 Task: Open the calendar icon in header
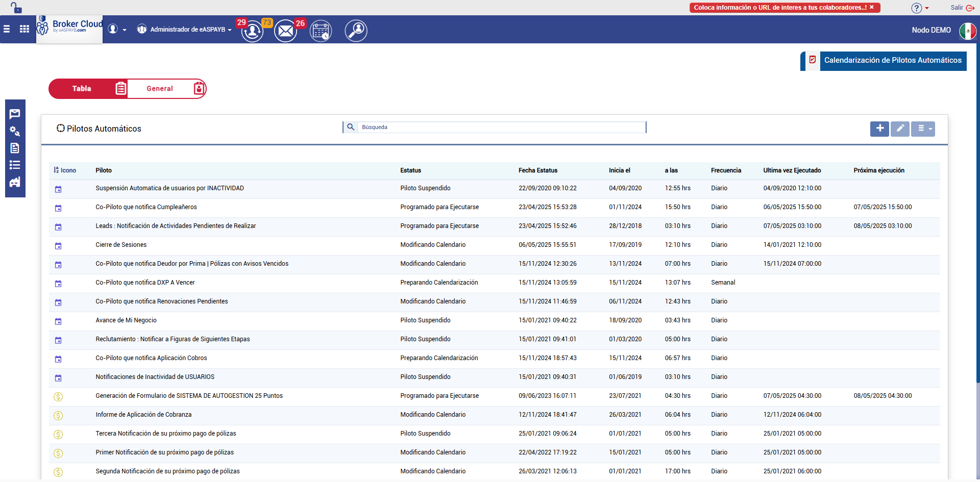321,31
